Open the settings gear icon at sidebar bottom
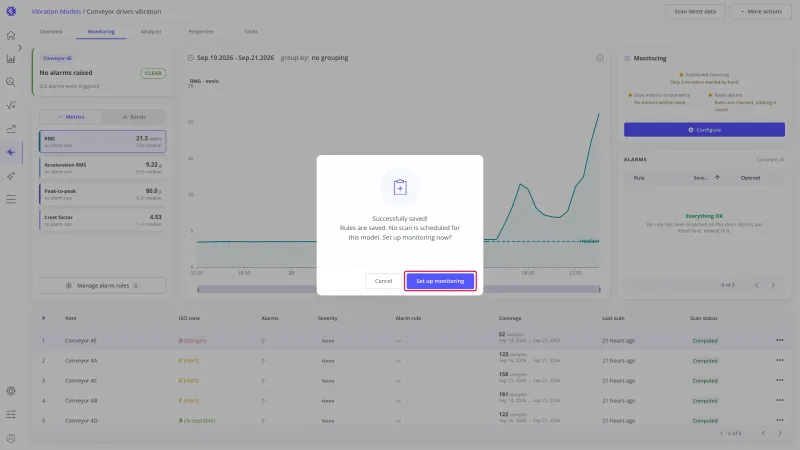The height and width of the screenshot is (450, 800). [11, 391]
